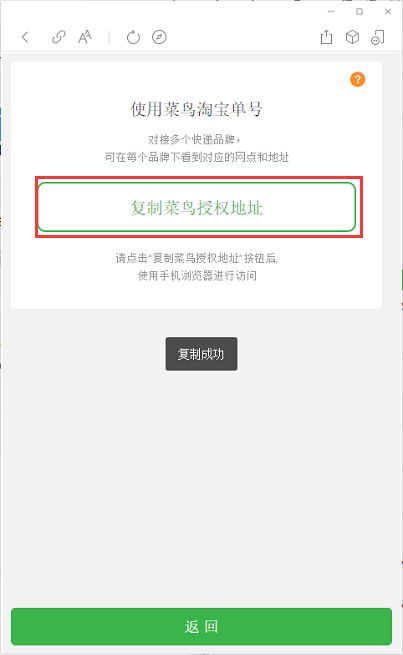Copy the page link using chain icon
403x655 pixels.
pos(58,37)
